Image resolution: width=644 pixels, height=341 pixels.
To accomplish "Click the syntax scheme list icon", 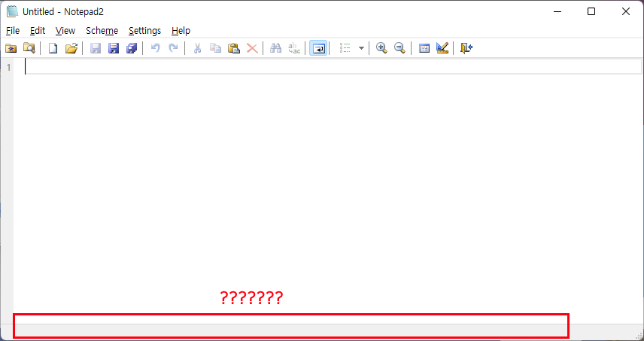I will coord(345,48).
